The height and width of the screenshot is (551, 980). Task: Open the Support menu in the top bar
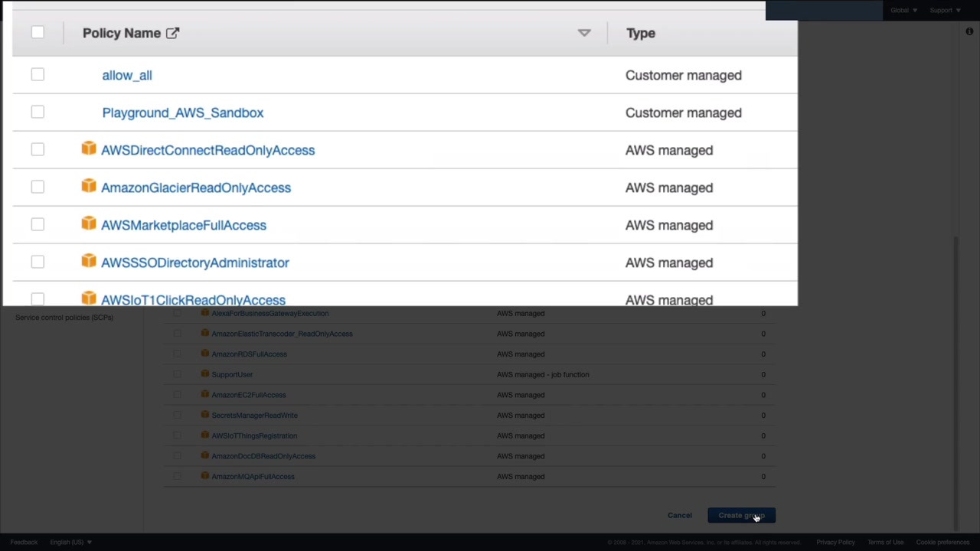pyautogui.click(x=945, y=11)
